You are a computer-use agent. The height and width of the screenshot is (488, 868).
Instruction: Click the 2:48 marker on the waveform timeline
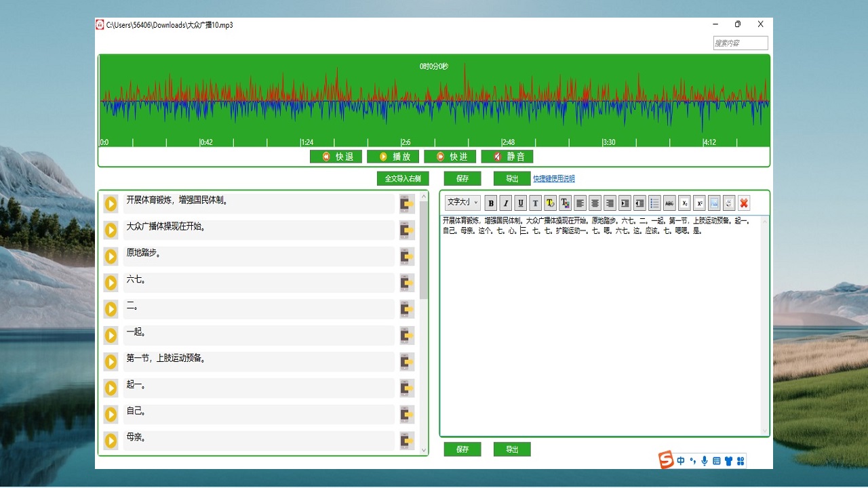click(x=509, y=142)
